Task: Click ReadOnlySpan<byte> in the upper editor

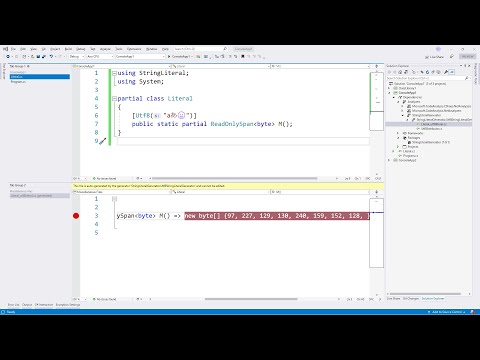Action: [243, 124]
